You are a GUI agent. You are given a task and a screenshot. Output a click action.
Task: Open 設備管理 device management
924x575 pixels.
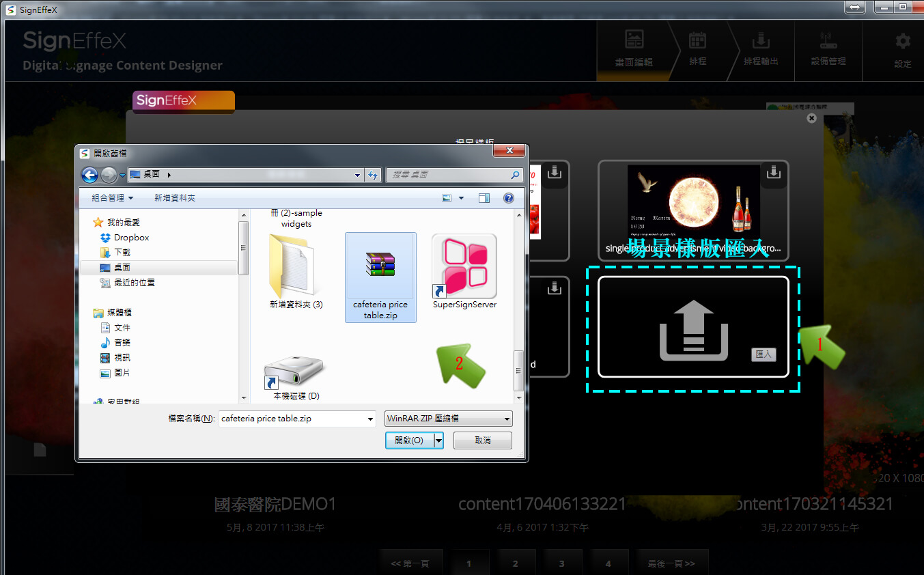[828, 48]
